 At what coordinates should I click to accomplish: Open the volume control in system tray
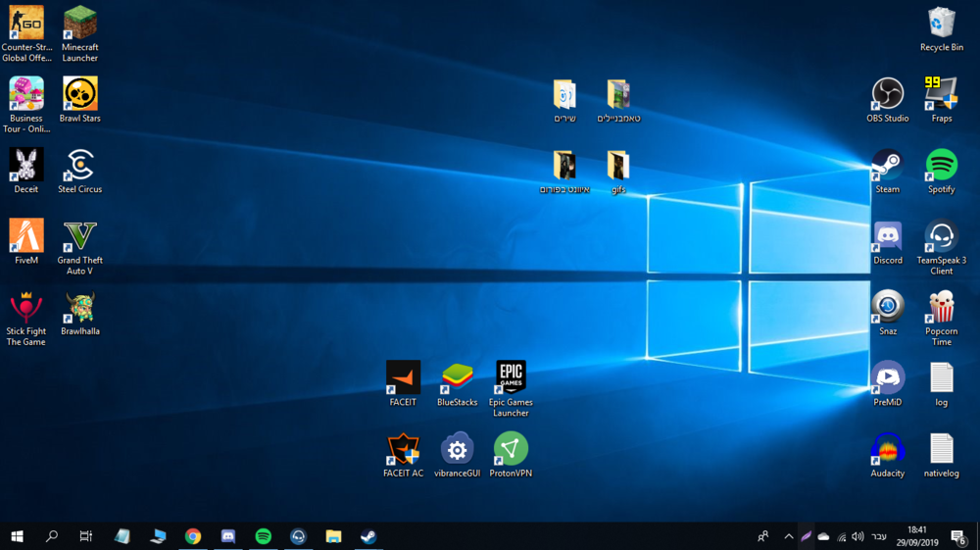(857, 536)
